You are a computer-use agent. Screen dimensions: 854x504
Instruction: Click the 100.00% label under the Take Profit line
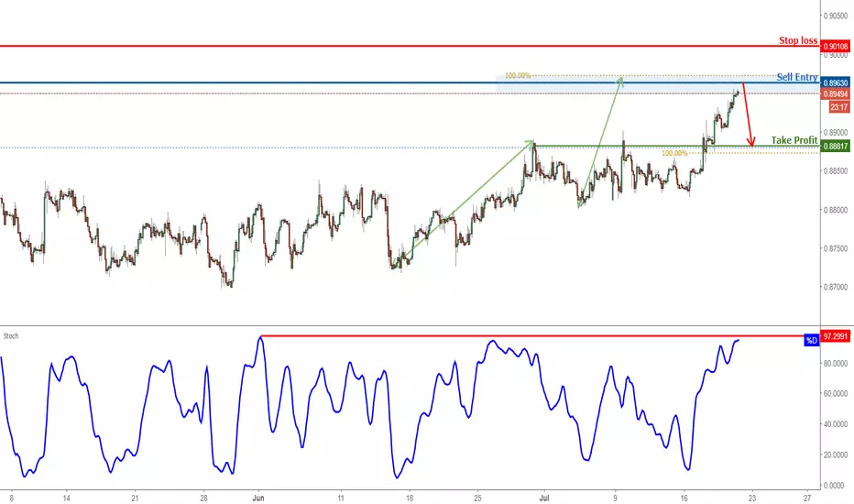674,154
